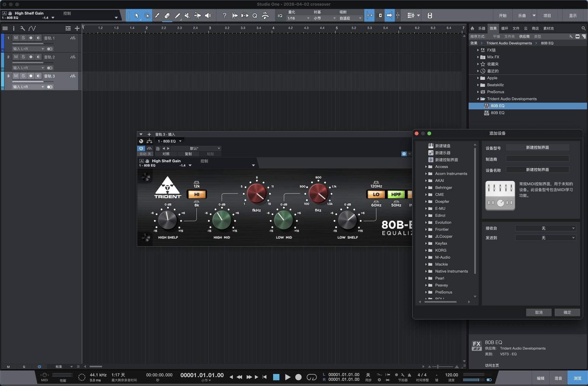Open the 量化 1/16 dropdown

299,18
